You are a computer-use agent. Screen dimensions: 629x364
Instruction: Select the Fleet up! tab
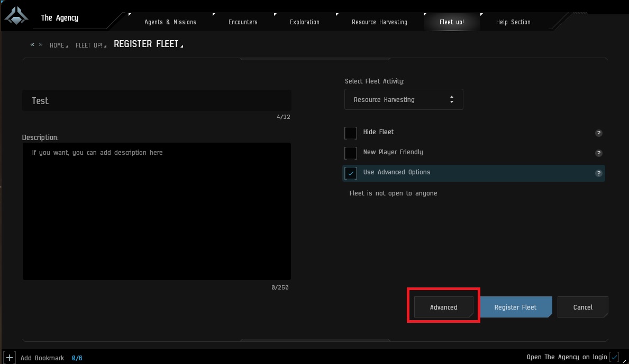[x=451, y=22]
